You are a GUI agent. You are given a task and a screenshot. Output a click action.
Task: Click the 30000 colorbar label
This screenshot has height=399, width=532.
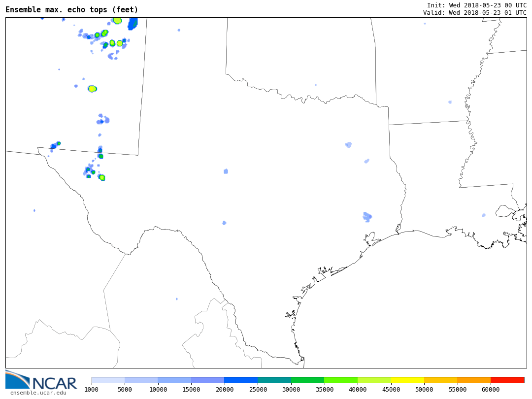pos(291,390)
